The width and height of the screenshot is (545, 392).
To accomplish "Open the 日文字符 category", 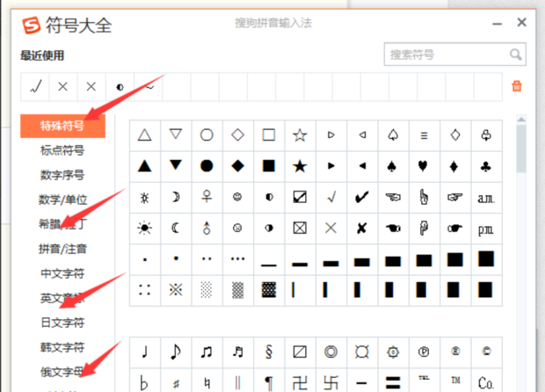I will tap(62, 323).
